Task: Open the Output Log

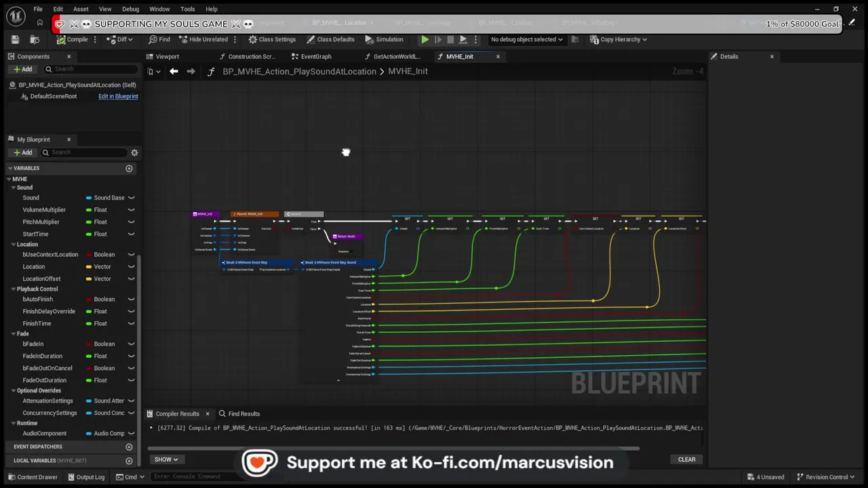Action: (85, 477)
